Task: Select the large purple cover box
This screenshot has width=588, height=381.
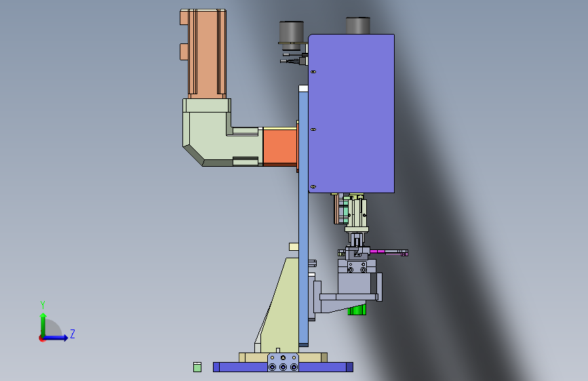Action: coord(351,114)
